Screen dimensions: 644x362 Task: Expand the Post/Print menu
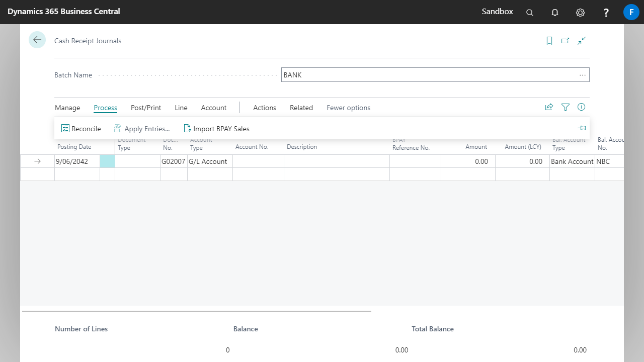pyautogui.click(x=146, y=108)
